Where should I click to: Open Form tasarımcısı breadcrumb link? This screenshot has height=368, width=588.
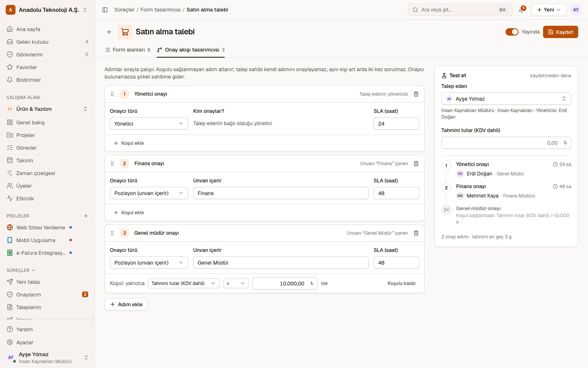[160, 10]
